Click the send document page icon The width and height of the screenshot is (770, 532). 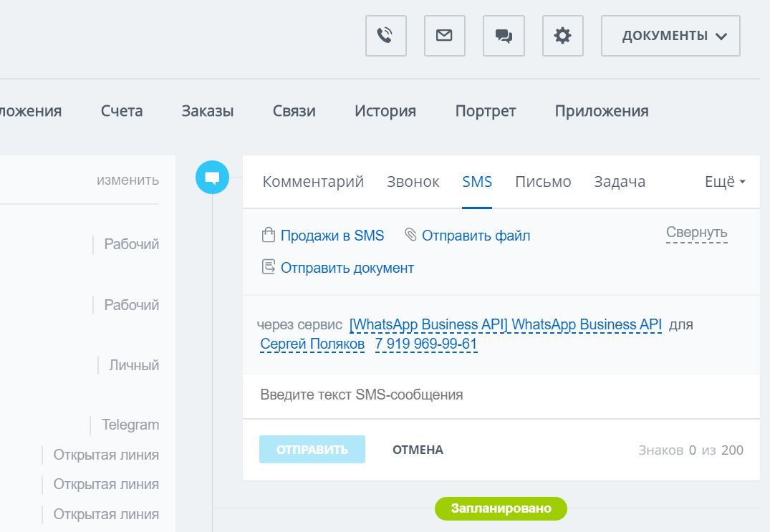pyautogui.click(x=269, y=268)
